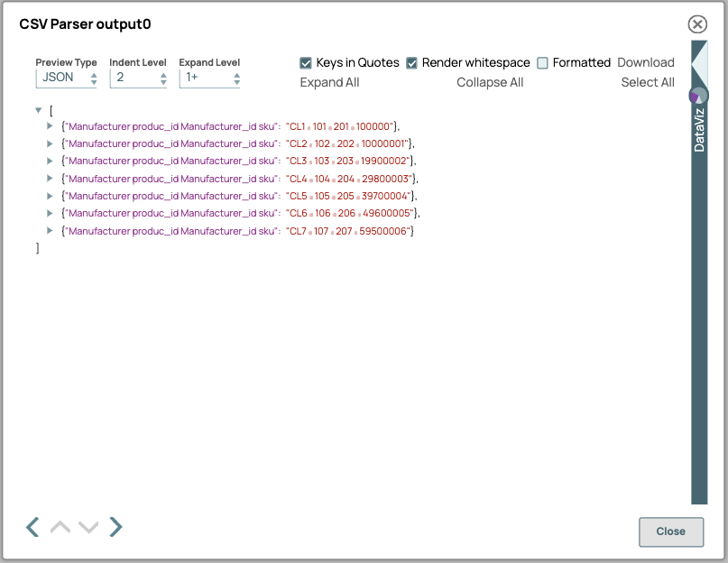Increment the Indent Level with its up stepper
Viewport: 728px width, 563px height.
[162, 75]
